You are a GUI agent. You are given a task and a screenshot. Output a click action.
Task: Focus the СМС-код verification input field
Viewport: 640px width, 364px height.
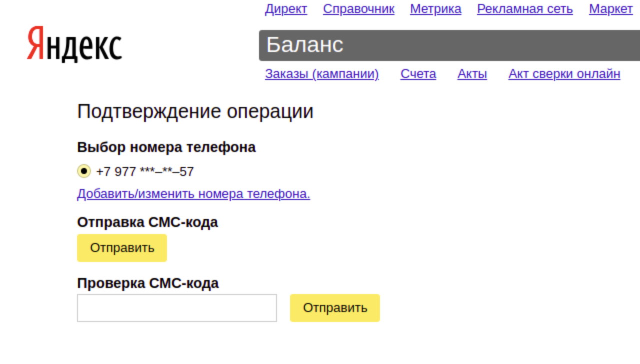point(177,308)
